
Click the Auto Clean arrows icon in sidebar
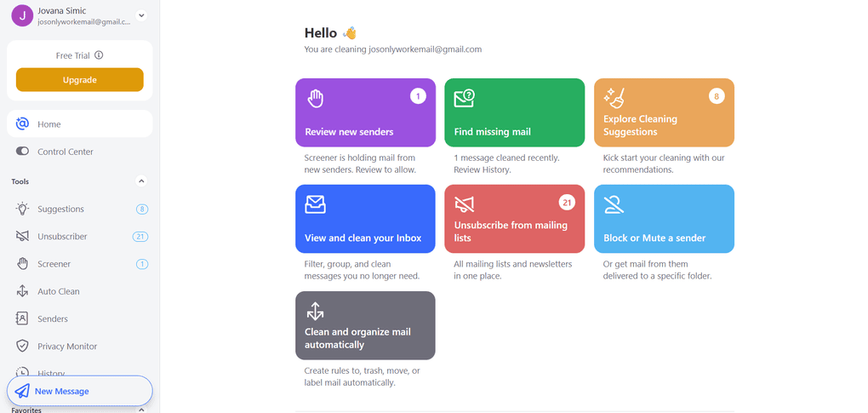click(x=22, y=291)
